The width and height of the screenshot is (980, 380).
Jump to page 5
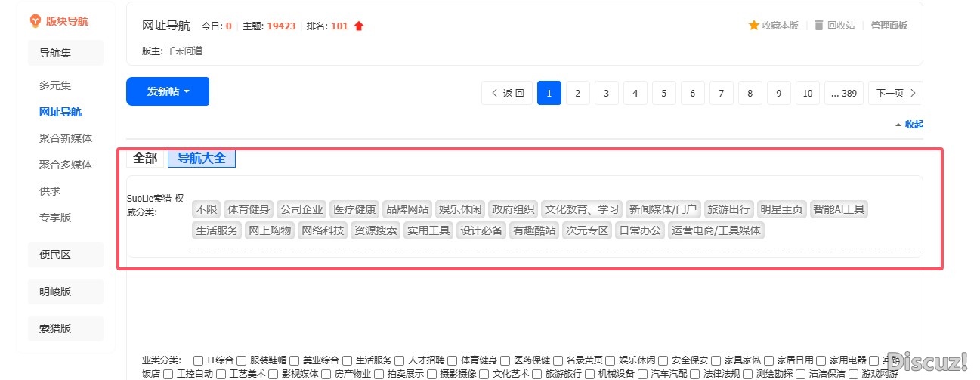coord(664,93)
